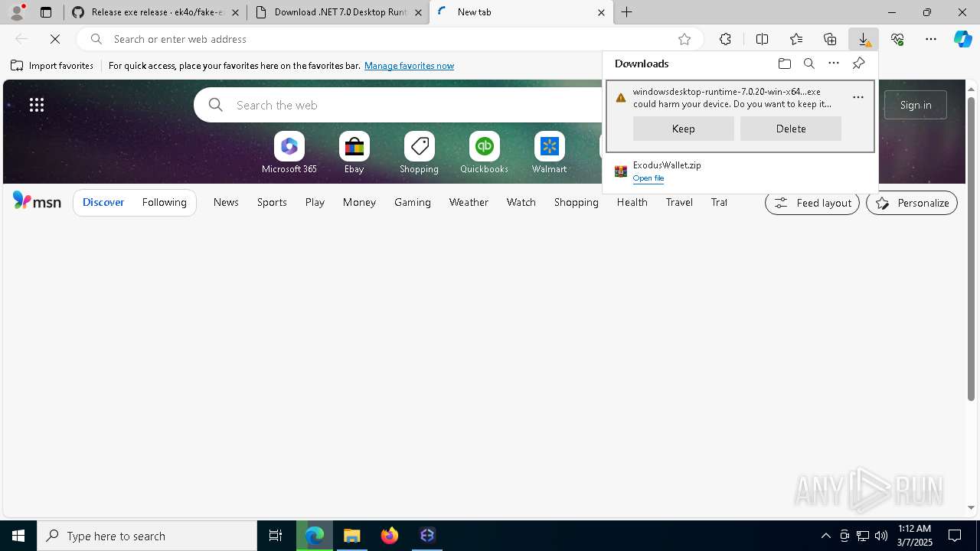
Task: Open the Quickbooks shortcut
Action: (484, 153)
